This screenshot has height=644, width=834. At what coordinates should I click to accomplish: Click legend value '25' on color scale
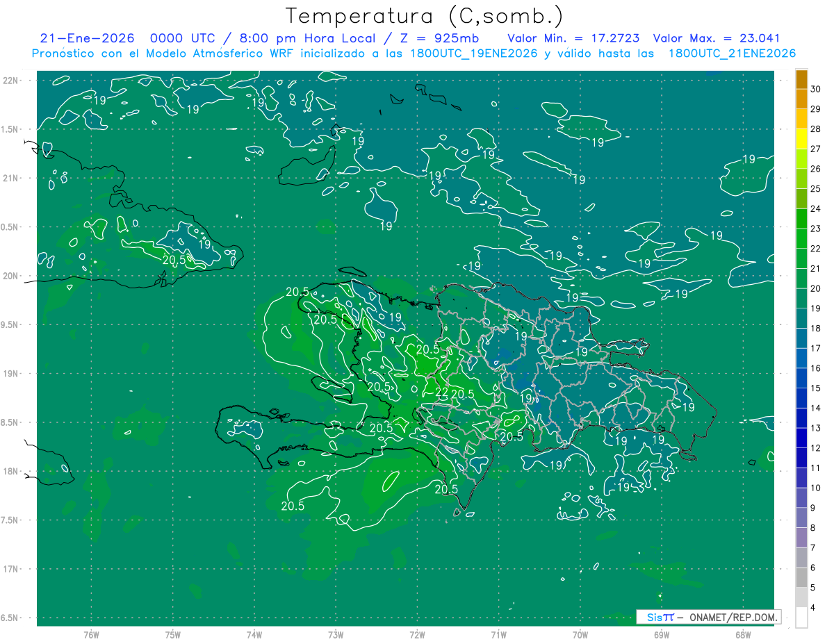click(816, 189)
